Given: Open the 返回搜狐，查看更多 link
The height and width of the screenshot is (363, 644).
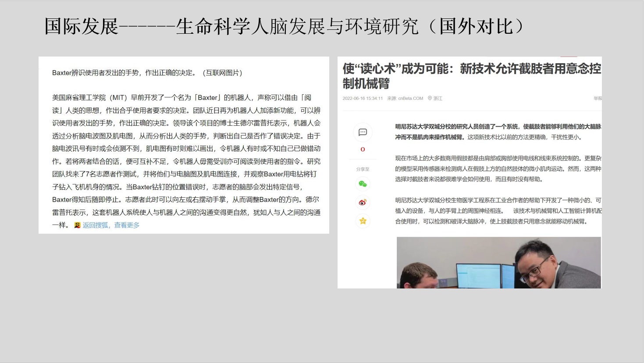Looking at the screenshot, I should tap(111, 225).
